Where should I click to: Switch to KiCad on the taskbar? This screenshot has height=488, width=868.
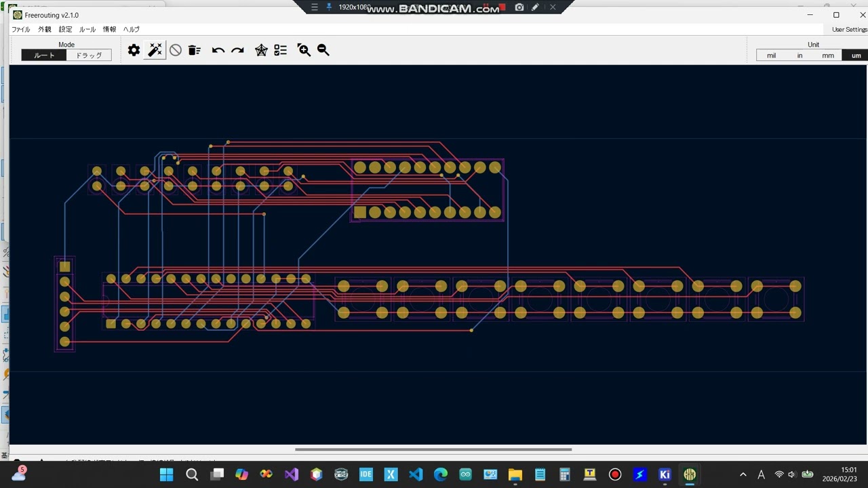pyautogui.click(x=665, y=474)
